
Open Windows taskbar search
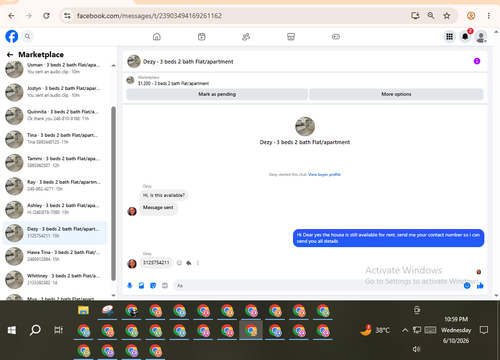click(x=35, y=330)
